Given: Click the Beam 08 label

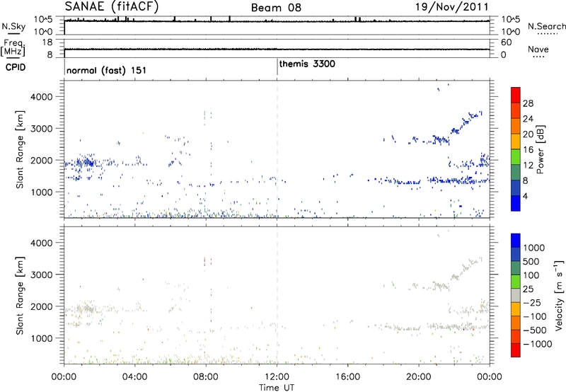Looking at the screenshot, I should pyautogui.click(x=276, y=8).
